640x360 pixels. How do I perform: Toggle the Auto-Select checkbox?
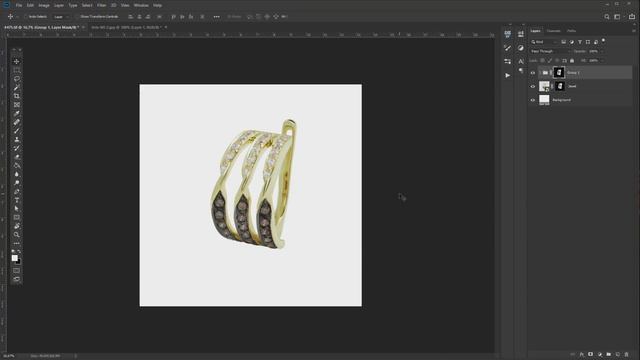point(26,17)
